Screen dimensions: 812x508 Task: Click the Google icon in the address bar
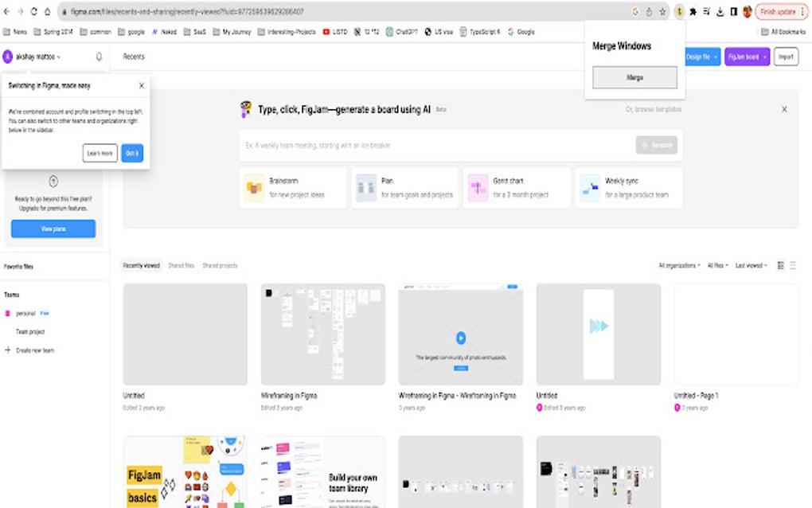(635, 11)
